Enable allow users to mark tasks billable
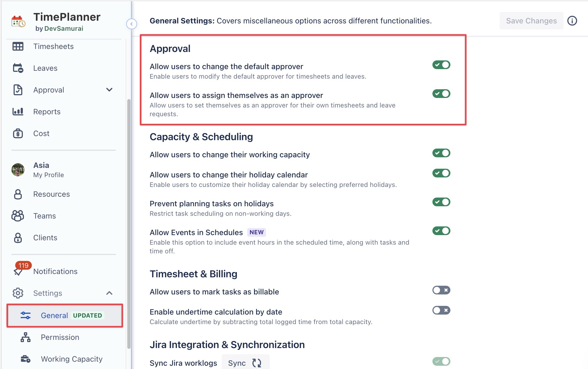This screenshot has height=369, width=588. 441,290
